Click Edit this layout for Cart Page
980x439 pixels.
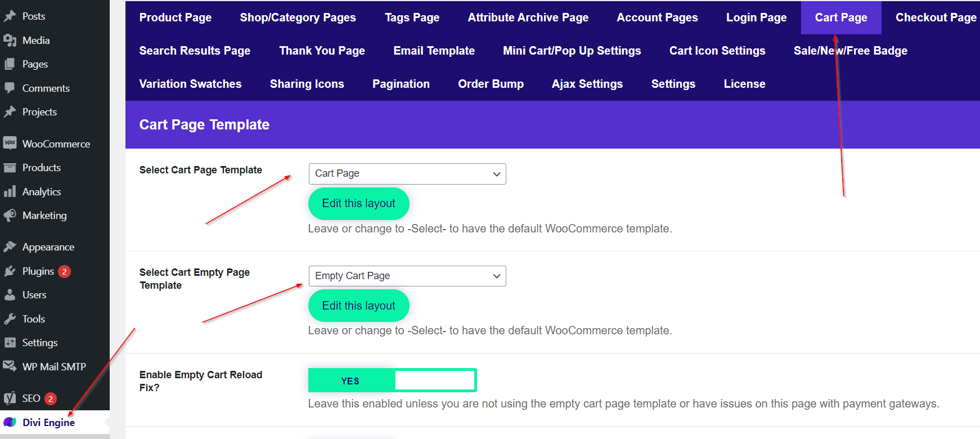click(x=358, y=204)
